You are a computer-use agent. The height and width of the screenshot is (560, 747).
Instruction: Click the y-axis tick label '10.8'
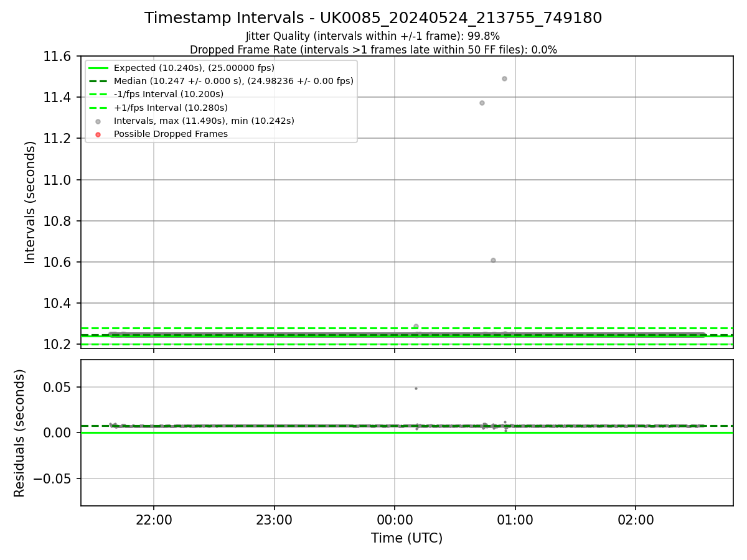(57, 221)
